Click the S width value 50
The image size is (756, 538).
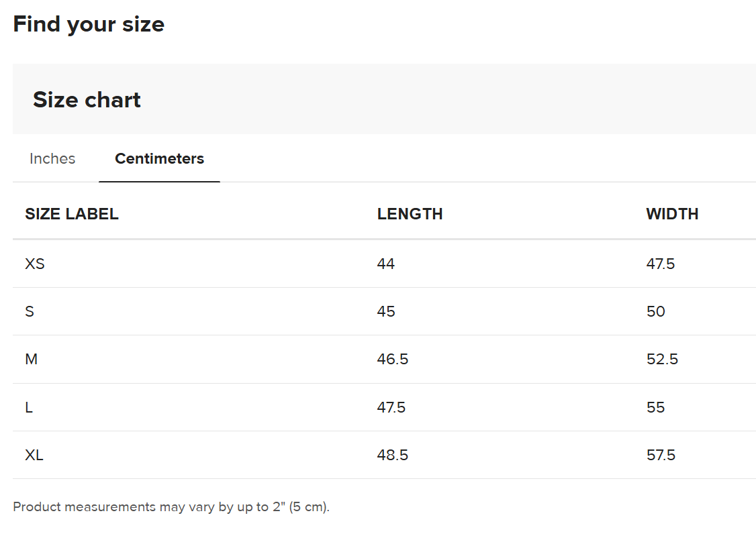[655, 312]
